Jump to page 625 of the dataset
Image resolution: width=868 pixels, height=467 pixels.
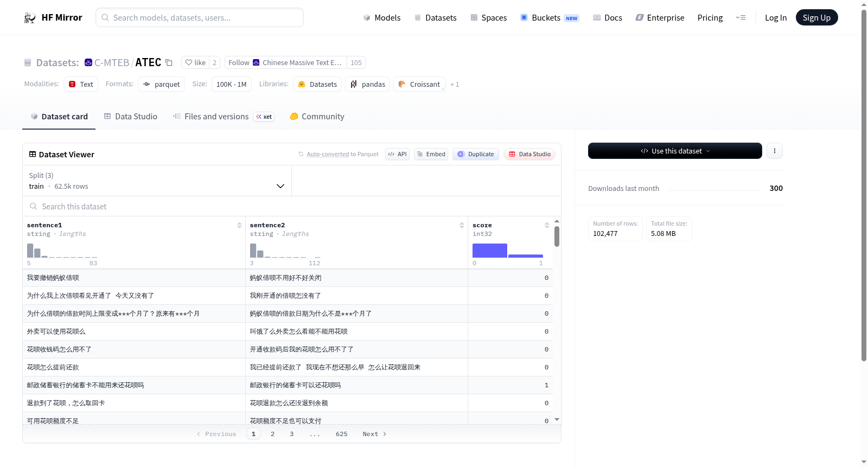tap(342, 434)
